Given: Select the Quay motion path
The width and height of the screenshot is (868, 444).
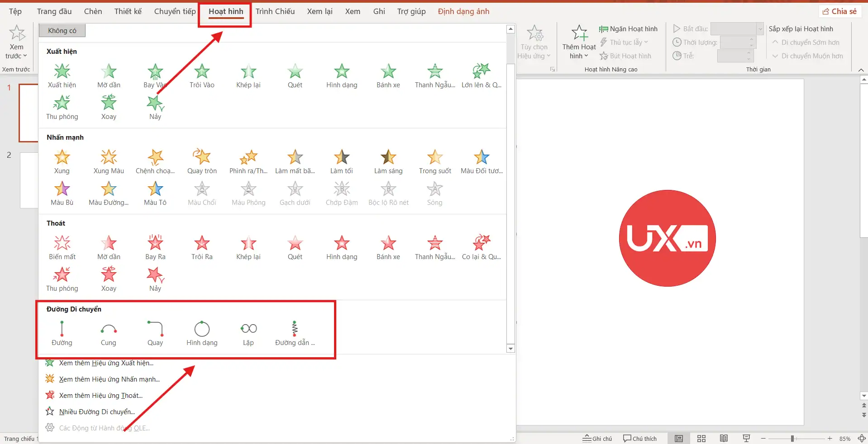Looking at the screenshot, I should click(x=155, y=334).
